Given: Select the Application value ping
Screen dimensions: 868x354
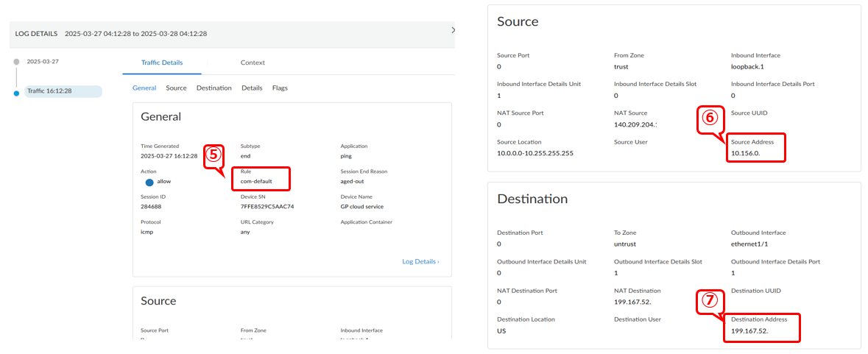Looking at the screenshot, I should tap(346, 156).
